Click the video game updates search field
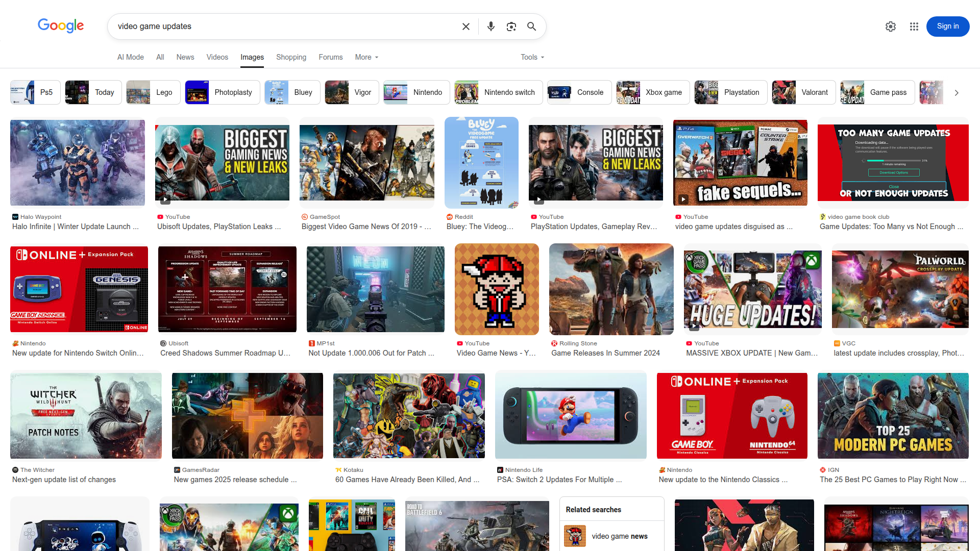This screenshot has width=980, height=551. tap(286, 27)
